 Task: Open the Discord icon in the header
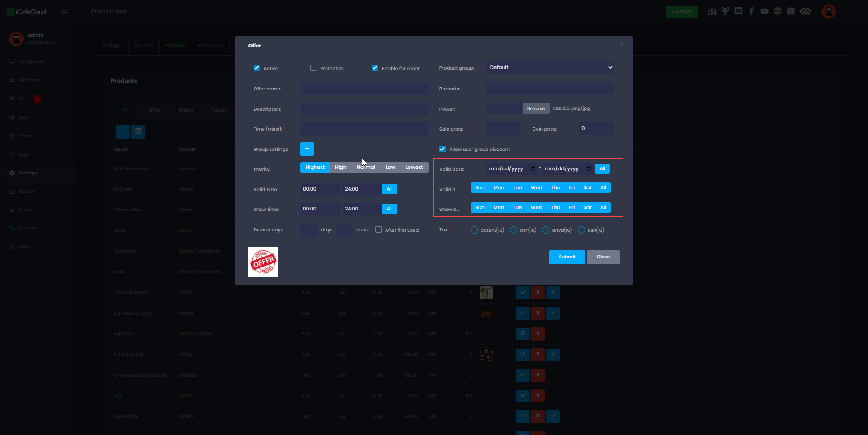[738, 11]
